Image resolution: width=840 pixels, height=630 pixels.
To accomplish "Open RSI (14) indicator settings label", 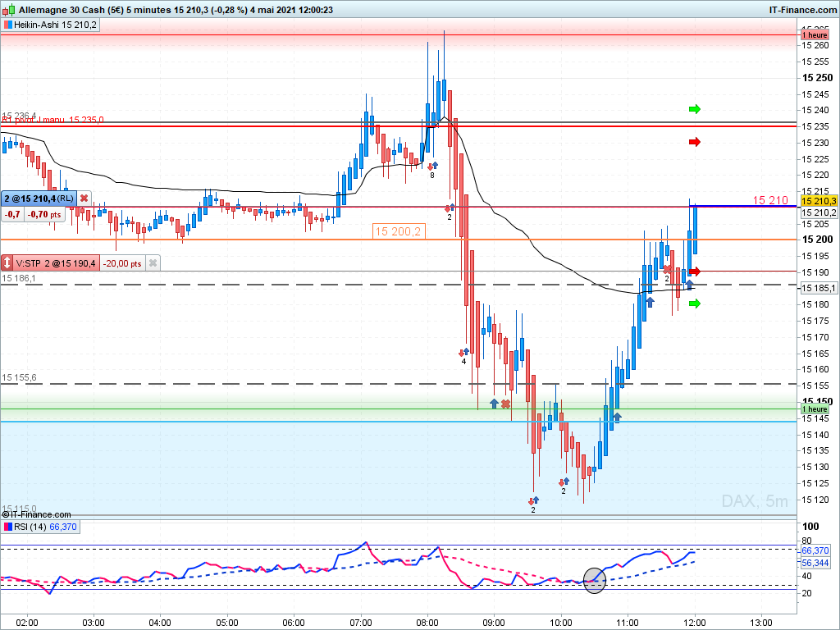I will click(x=30, y=527).
